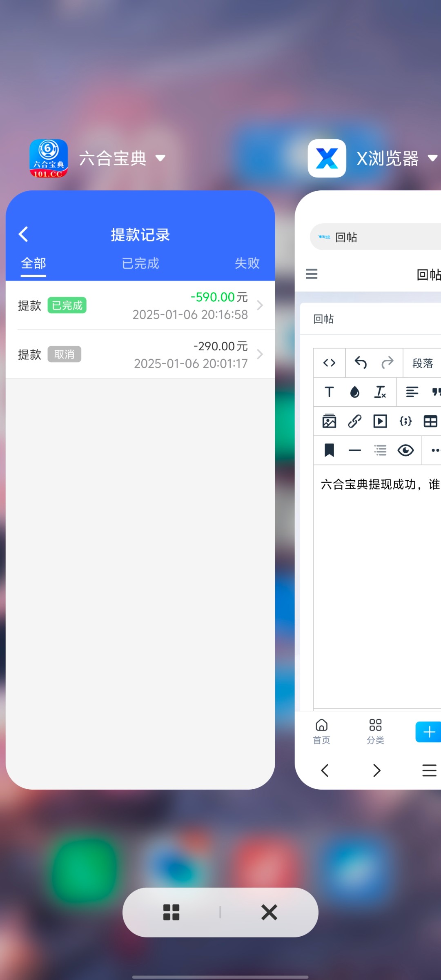Clear all recent apps with X button
441x980 pixels.
[x=269, y=912]
